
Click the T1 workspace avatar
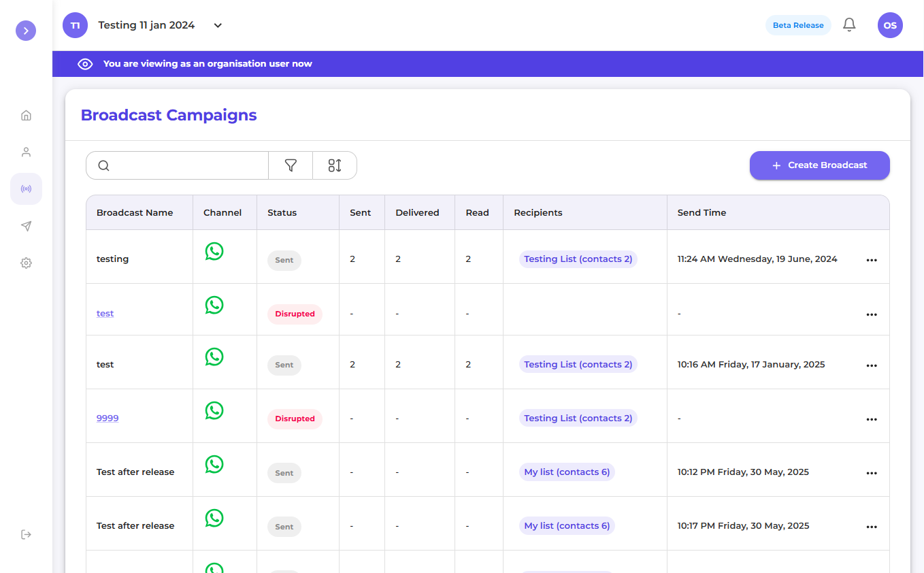(x=76, y=25)
